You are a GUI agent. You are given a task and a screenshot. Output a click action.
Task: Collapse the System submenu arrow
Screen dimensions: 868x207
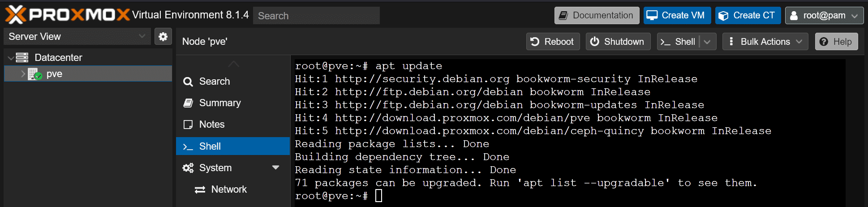click(x=275, y=168)
